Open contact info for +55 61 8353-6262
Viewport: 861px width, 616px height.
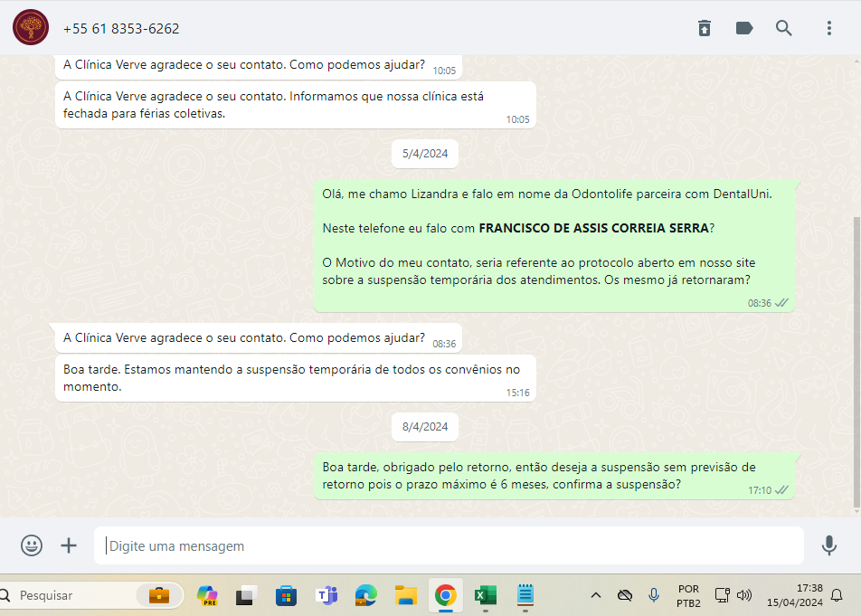pos(121,29)
